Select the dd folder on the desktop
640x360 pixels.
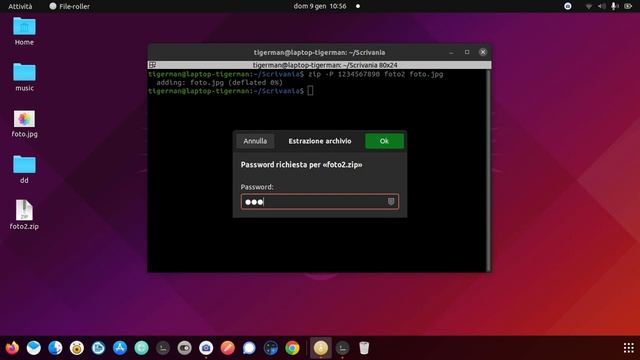(x=24, y=169)
